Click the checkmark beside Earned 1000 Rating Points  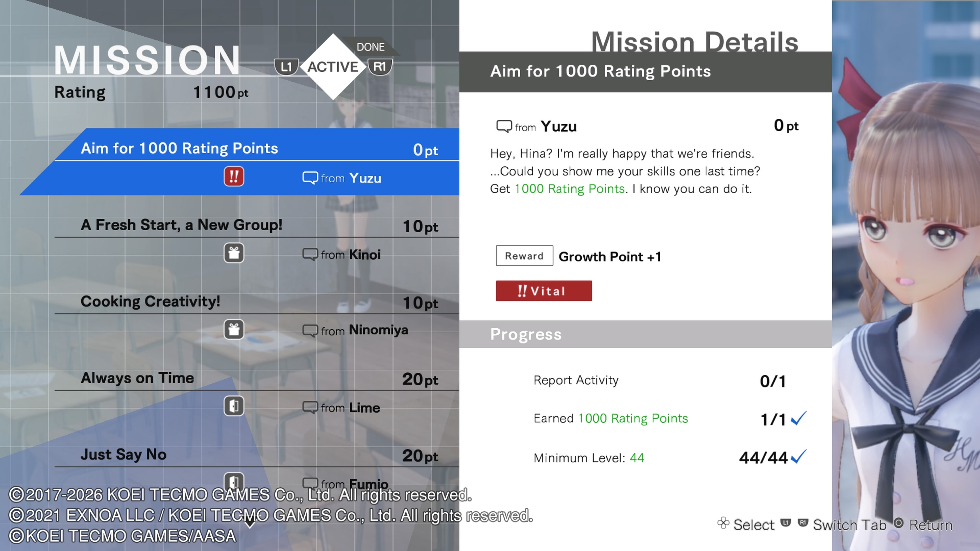click(799, 418)
